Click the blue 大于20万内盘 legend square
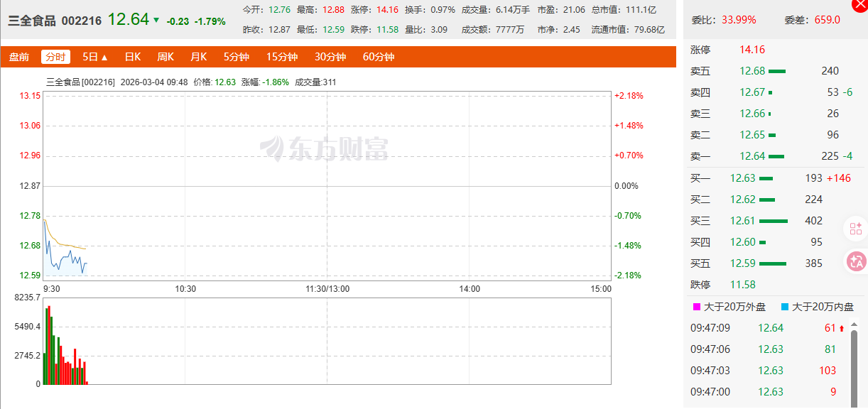Image resolution: width=868 pixels, height=409 pixels. (x=784, y=307)
